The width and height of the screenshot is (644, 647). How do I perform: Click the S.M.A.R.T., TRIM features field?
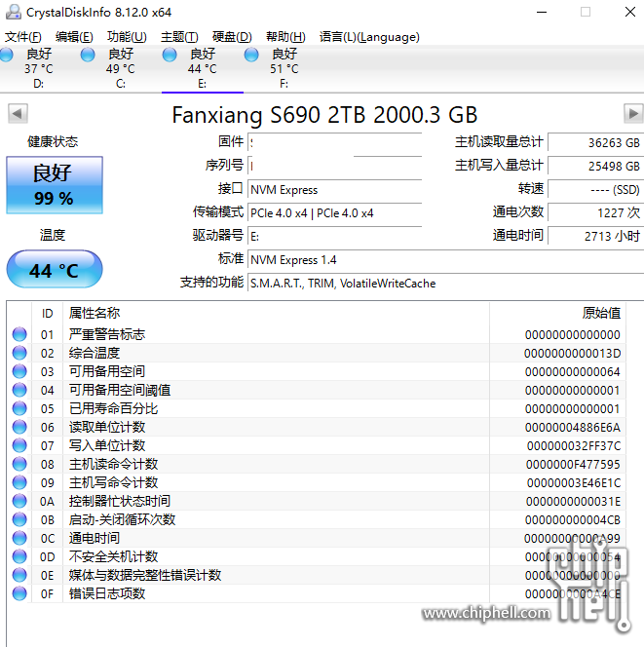click(445, 284)
